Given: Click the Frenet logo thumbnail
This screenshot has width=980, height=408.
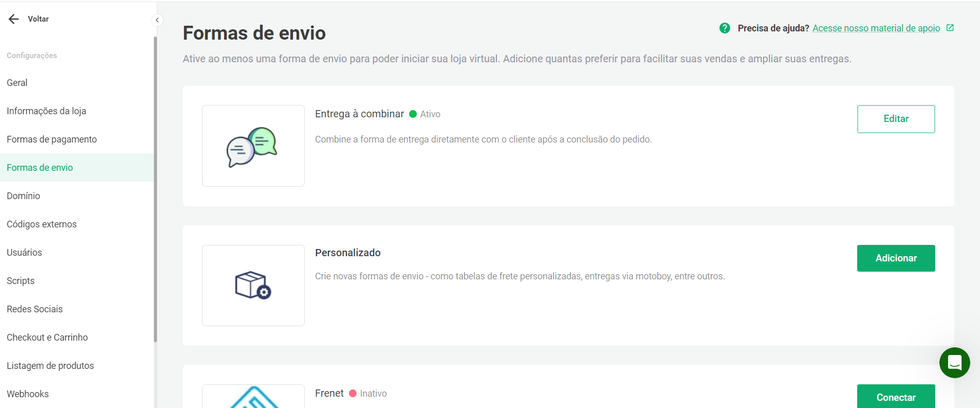Looking at the screenshot, I should (x=253, y=396).
